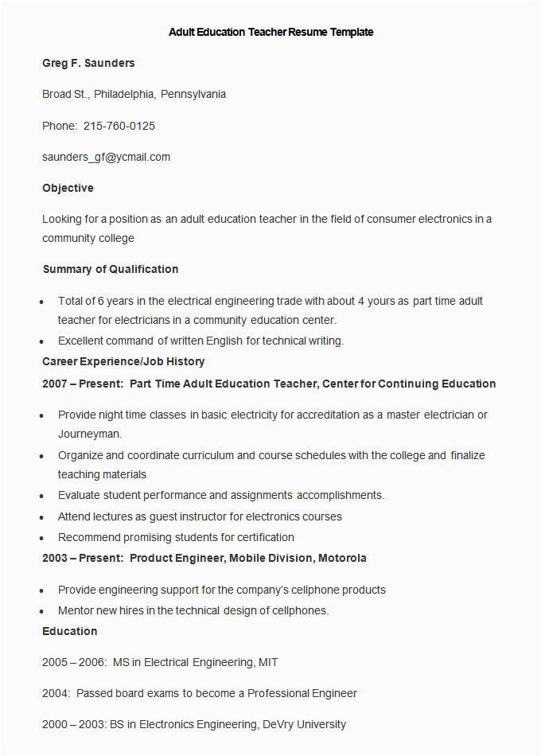Click the saunders_gf@ycmail.com email address
Image resolution: width=541 pixels, height=756 pixels.
point(106,157)
